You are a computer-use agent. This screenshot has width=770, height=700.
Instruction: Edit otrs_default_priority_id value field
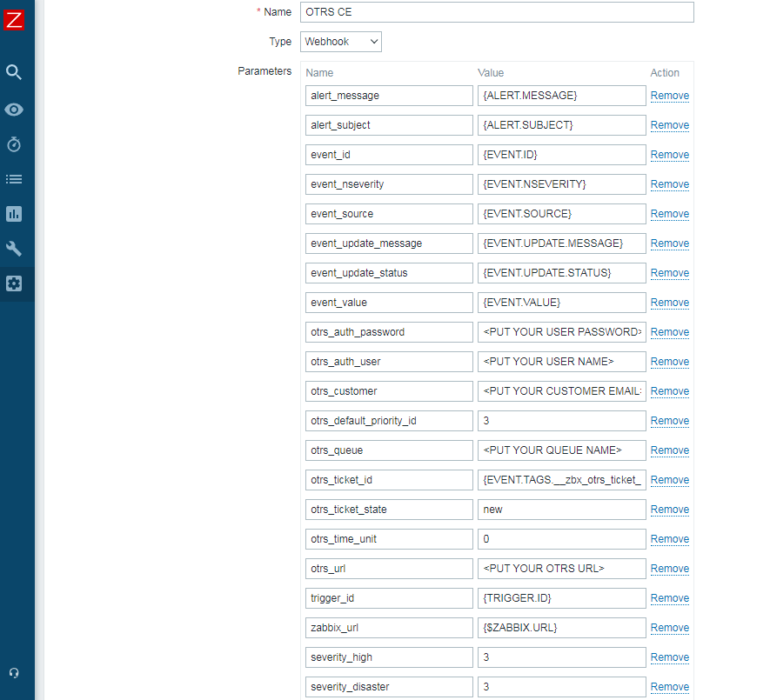pyautogui.click(x=561, y=421)
